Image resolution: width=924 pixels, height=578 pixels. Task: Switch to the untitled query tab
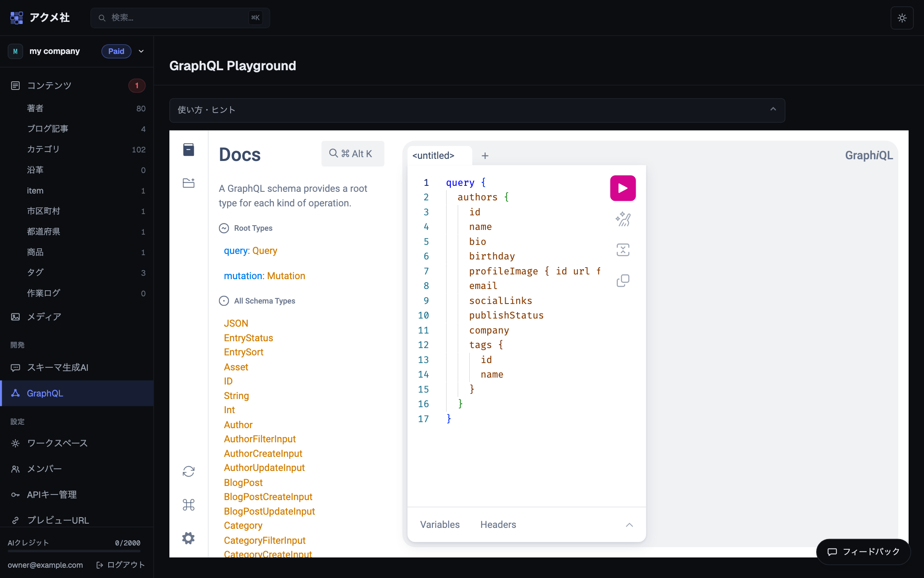[439, 155]
